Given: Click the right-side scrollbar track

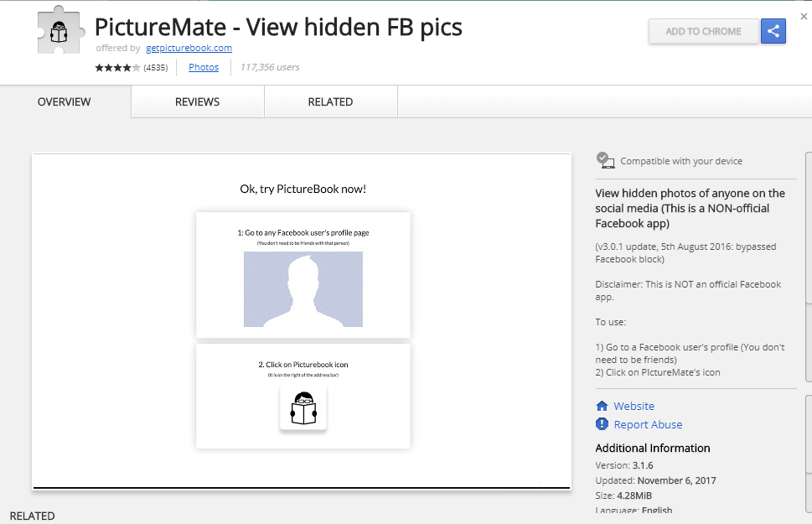Looking at the screenshot, I should [807, 335].
